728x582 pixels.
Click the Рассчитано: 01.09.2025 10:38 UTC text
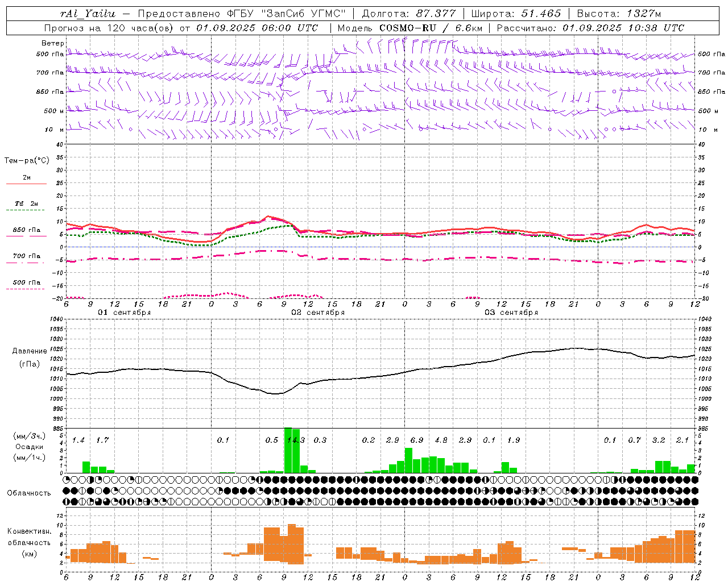click(x=590, y=28)
